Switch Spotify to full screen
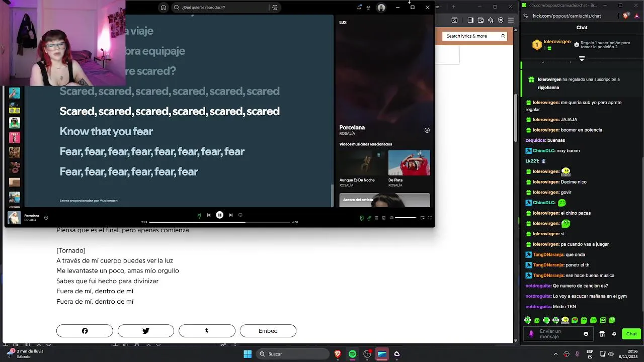 coord(430,218)
